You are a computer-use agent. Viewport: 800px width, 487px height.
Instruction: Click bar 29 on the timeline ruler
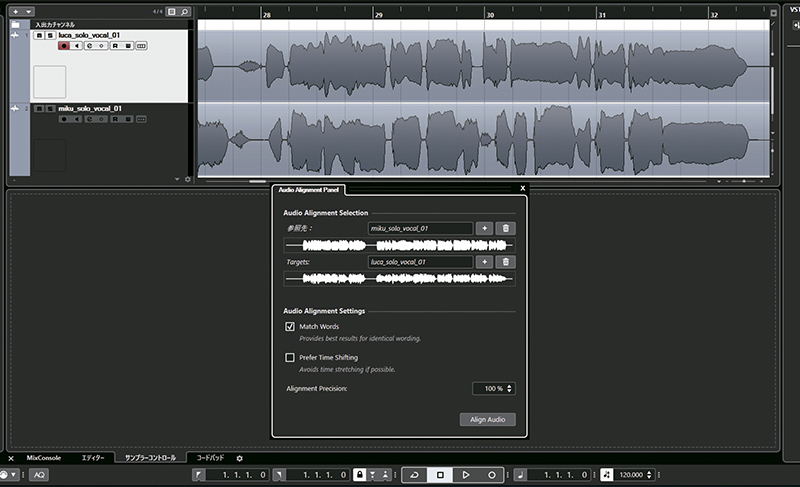click(379, 15)
